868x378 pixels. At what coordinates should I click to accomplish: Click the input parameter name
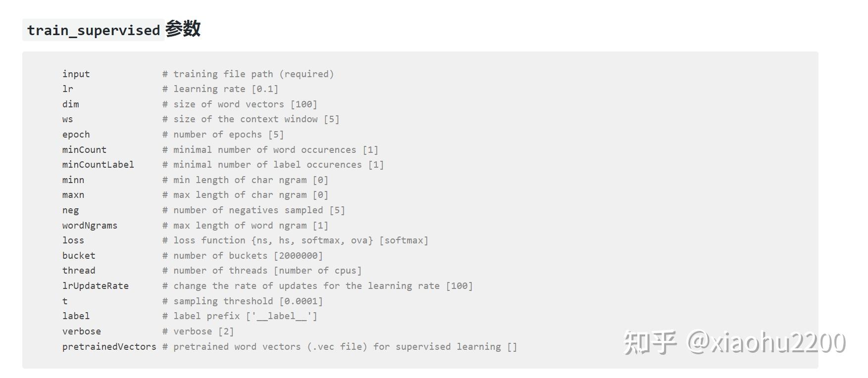pos(76,74)
